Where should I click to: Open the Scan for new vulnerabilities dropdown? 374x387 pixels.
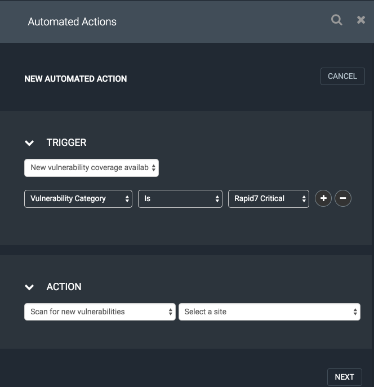point(100,312)
